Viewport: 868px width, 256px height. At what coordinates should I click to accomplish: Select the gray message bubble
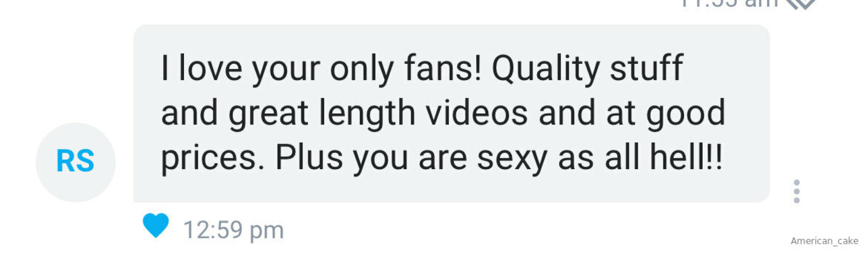[451, 114]
